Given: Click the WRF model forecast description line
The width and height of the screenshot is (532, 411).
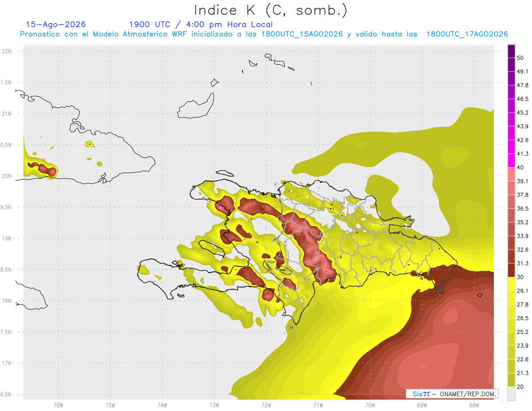Looking at the screenshot, I should [x=264, y=34].
